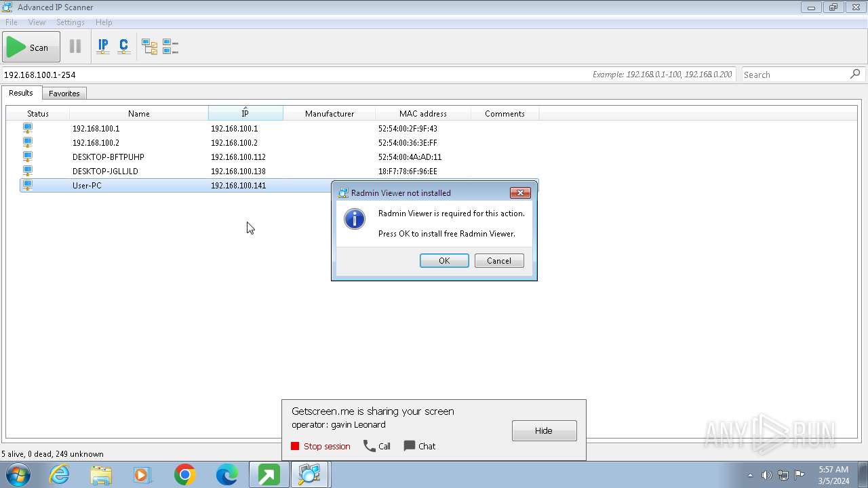This screenshot has height=488, width=868.
Task: Show hidden system tray icons
Action: tap(750, 475)
